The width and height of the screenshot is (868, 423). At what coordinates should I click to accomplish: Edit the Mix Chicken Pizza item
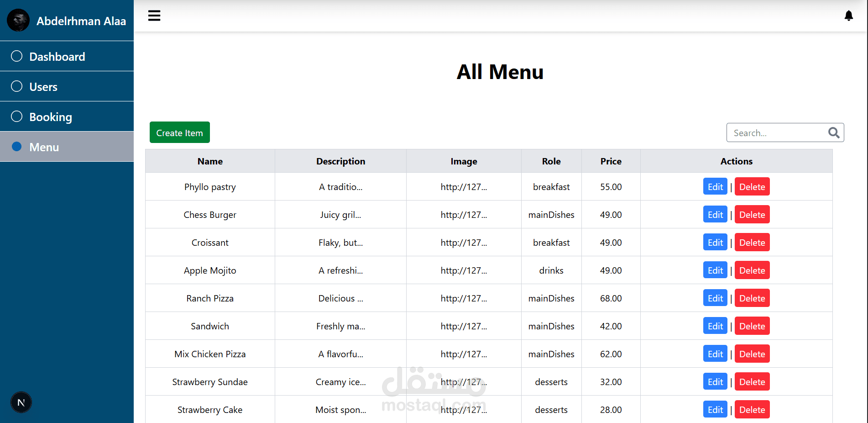[x=715, y=354]
